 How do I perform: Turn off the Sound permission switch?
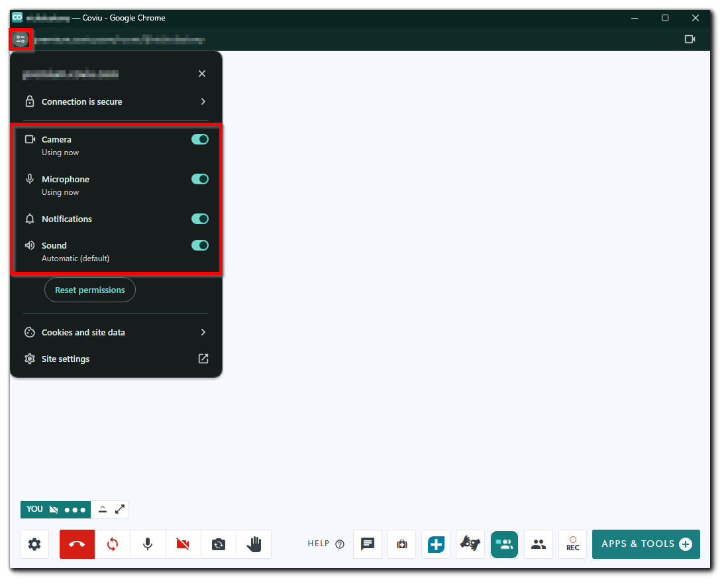(x=200, y=245)
